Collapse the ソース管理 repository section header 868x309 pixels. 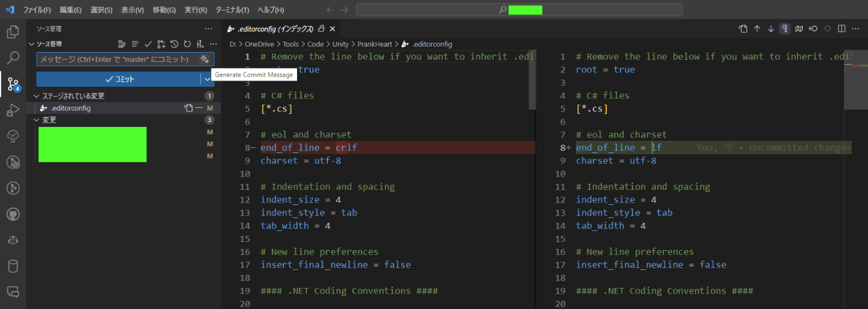pos(32,44)
